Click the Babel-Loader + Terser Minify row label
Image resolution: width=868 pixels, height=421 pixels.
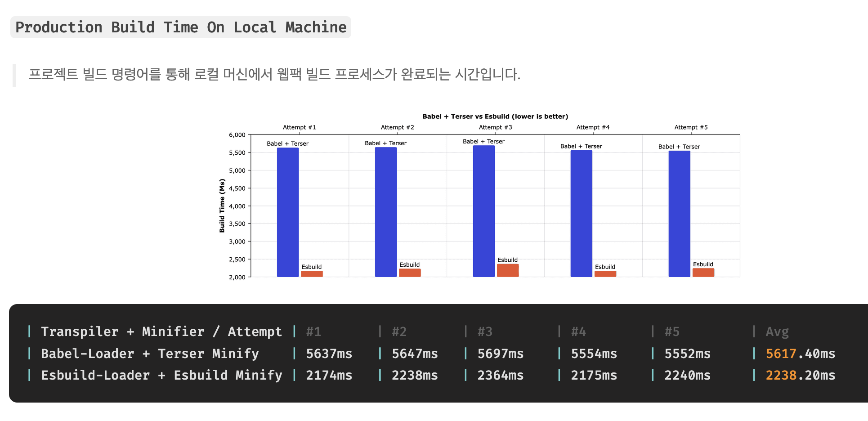point(150,354)
